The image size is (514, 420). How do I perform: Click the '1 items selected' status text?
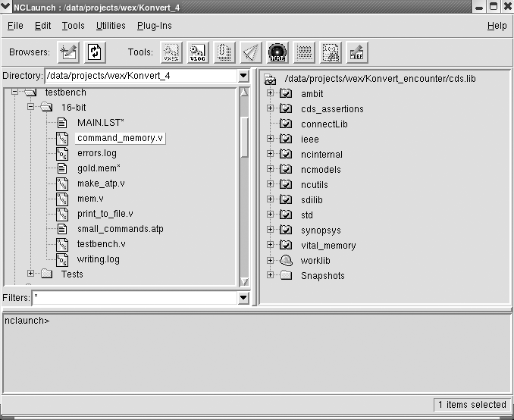click(x=472, y=405)
